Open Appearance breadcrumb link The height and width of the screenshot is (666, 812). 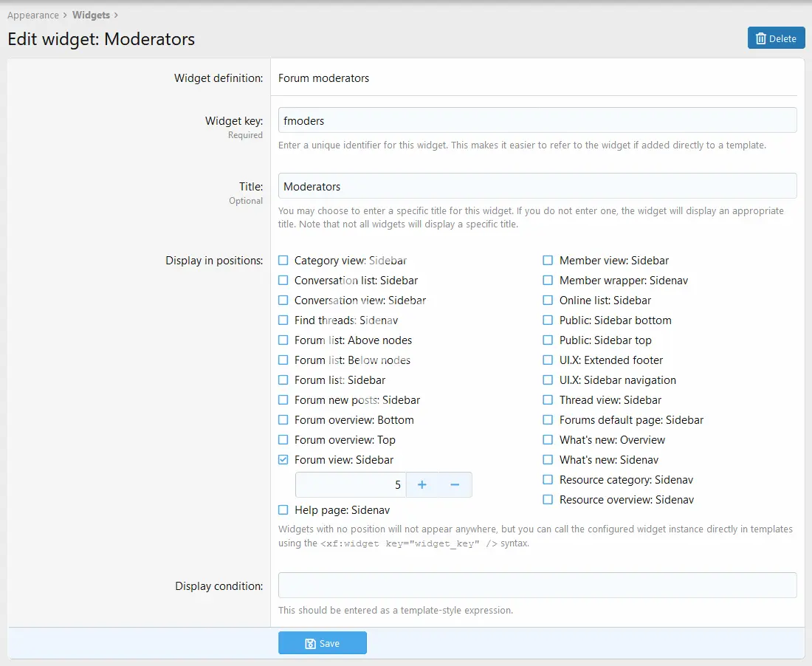click(x=32, y=15)
